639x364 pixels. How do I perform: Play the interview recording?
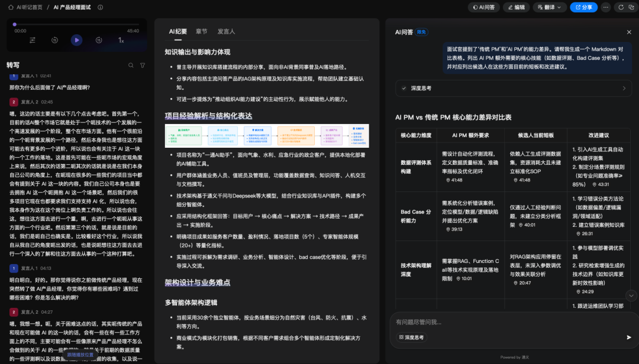coord(76,40)
